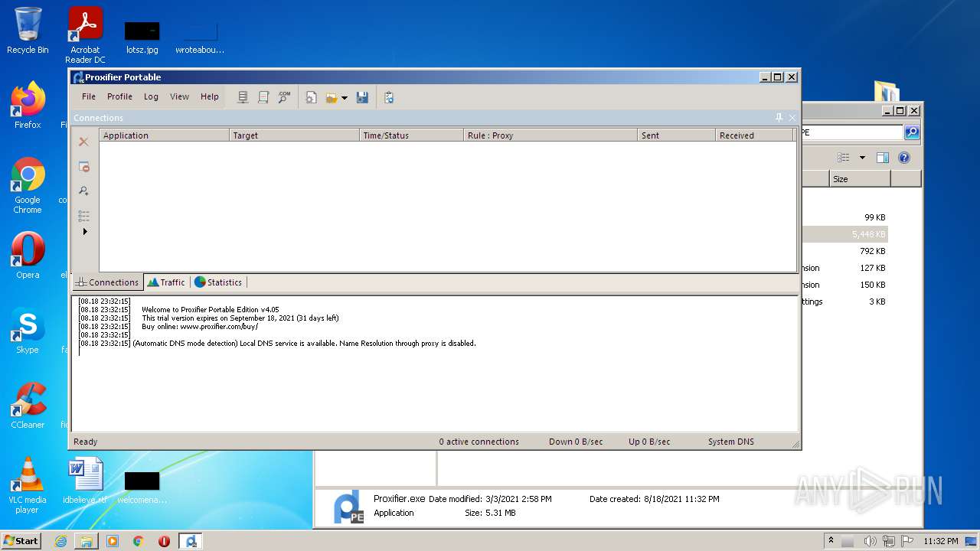Image resolution: width=980 pixels, height=551 pixels.
Task: Sort by the Application column header
Action: (164, 135)
